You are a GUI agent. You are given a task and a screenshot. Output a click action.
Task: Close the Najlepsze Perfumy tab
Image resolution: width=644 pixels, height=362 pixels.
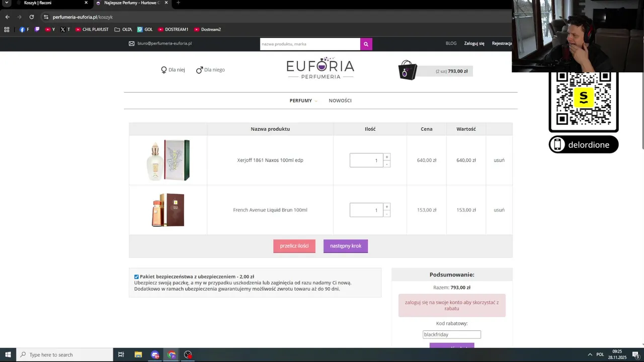(166, 3)
